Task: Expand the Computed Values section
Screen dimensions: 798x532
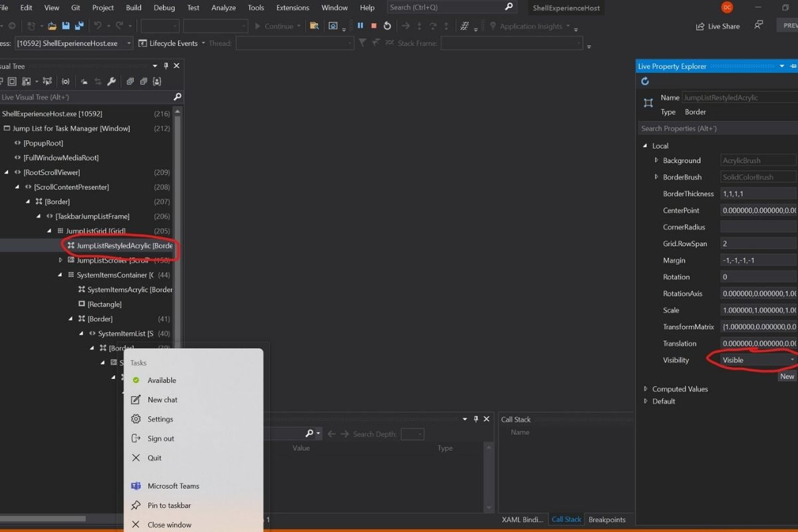Action: coord(645,389)
